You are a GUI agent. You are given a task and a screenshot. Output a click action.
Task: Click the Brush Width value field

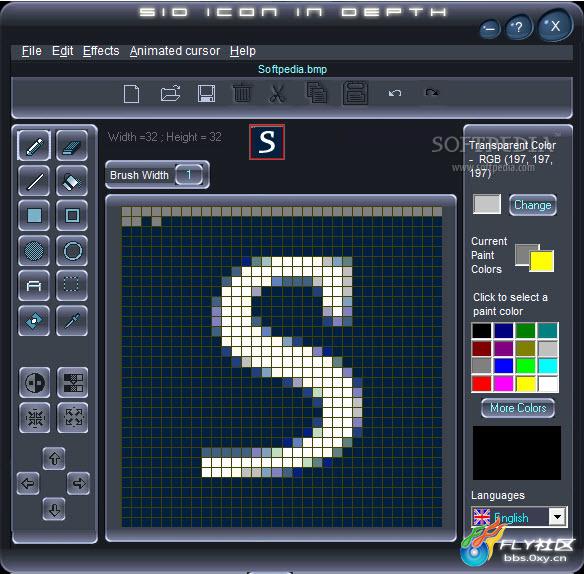(189, 175)
